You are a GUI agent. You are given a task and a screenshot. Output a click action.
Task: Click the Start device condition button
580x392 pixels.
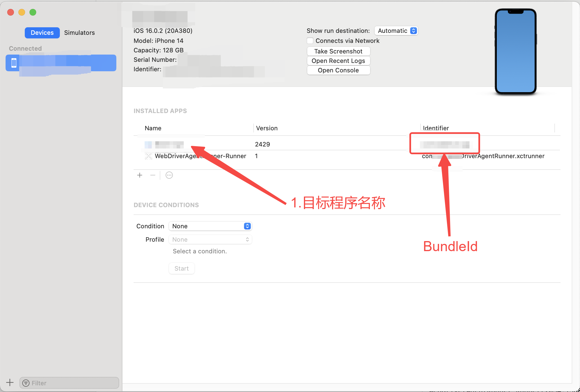[x=181, y=268]
